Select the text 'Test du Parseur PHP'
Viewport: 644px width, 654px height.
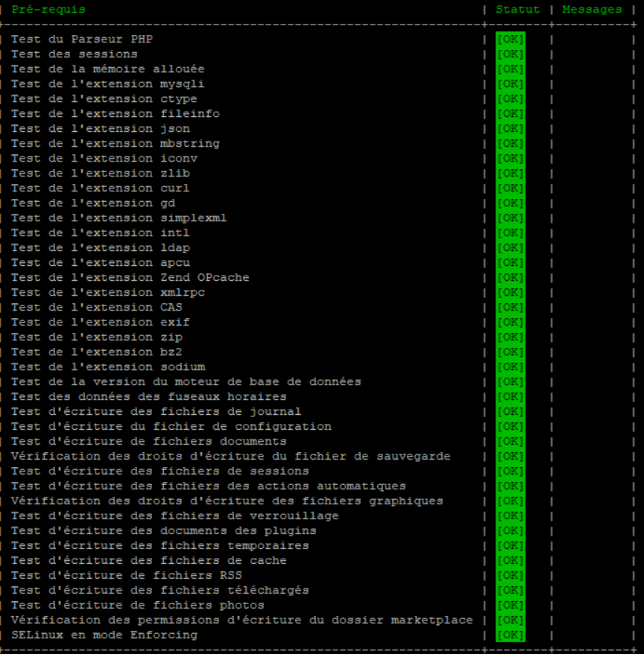point(82,39)
